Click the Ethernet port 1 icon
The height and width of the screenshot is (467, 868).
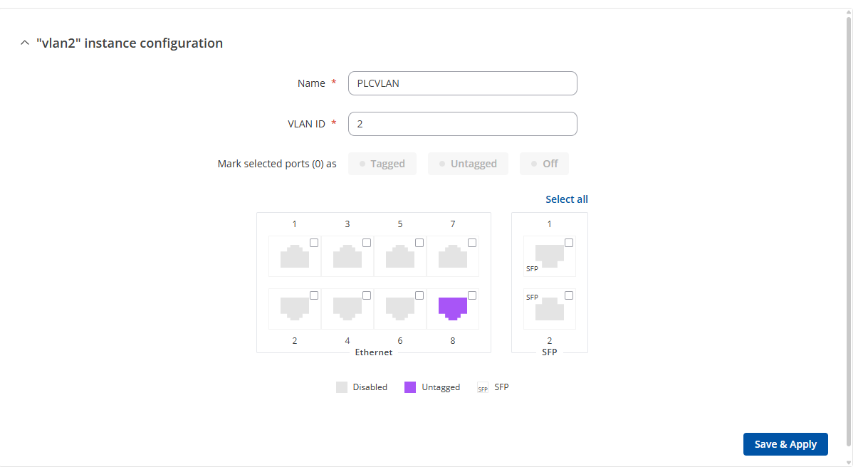point(294,256)
